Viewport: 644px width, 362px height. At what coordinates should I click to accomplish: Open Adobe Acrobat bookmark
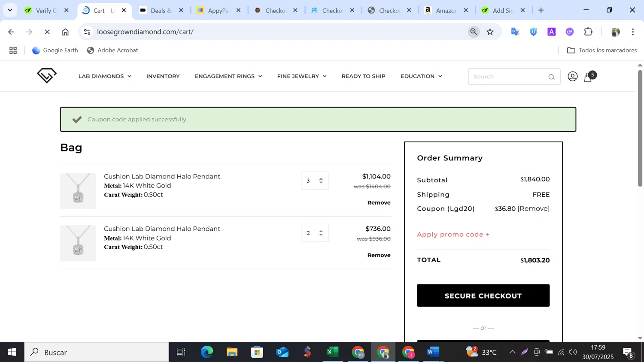click(112, 50)
